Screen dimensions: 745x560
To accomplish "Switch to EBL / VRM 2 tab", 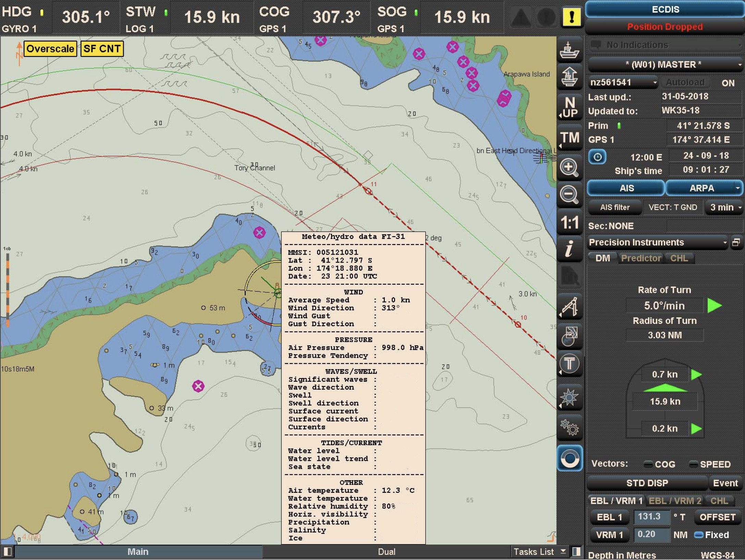I will coord(675,501).
